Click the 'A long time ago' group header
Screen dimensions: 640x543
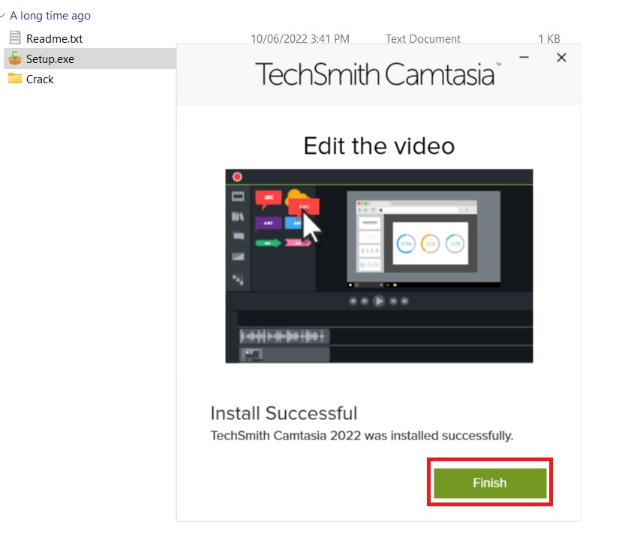pos(50,16)
